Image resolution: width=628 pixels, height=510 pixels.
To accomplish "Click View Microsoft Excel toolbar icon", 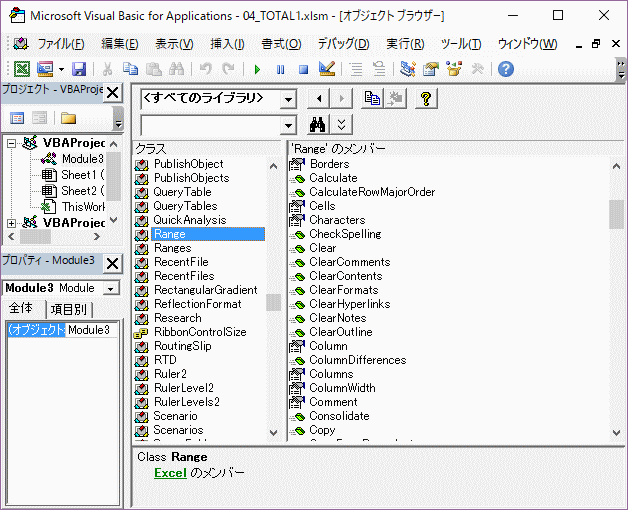I will (x=22, y=69).
